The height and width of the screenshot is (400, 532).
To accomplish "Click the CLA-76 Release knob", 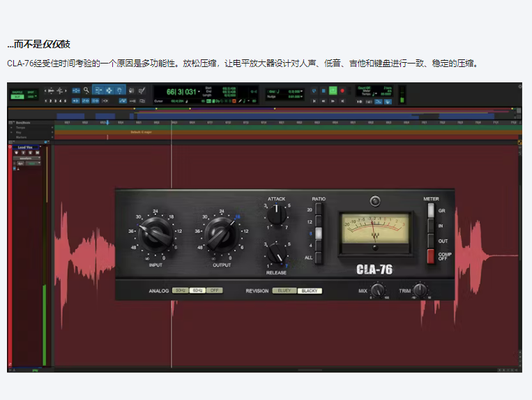I will point(277,253).
